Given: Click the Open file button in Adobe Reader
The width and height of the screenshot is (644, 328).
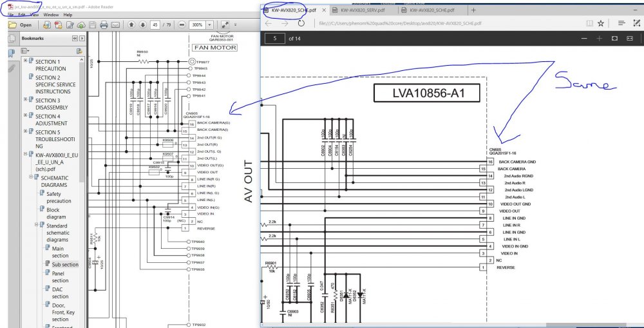Looking at the screenshot, I should 21,25.
